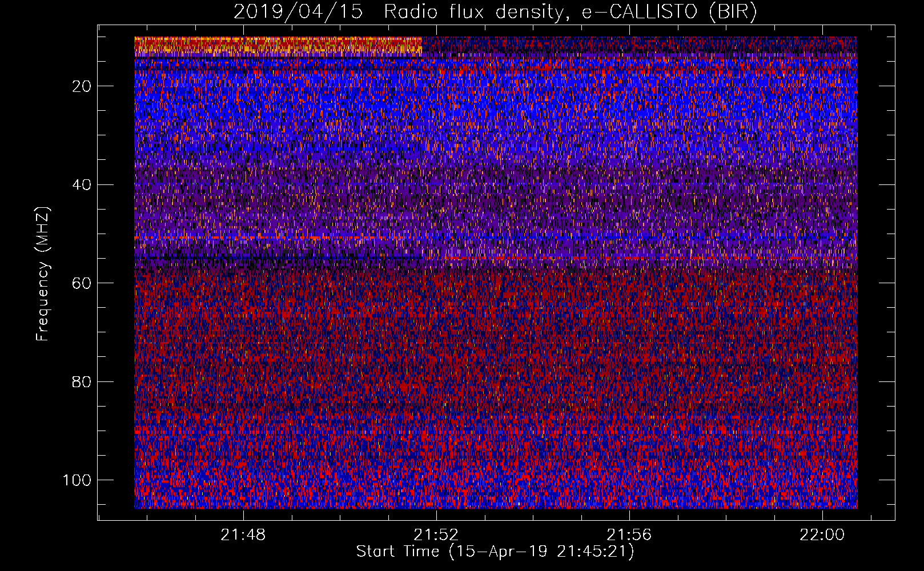Screen dimensions: 924x571
Task: Click the 22:00 time tick label
Action: [822, 535]
